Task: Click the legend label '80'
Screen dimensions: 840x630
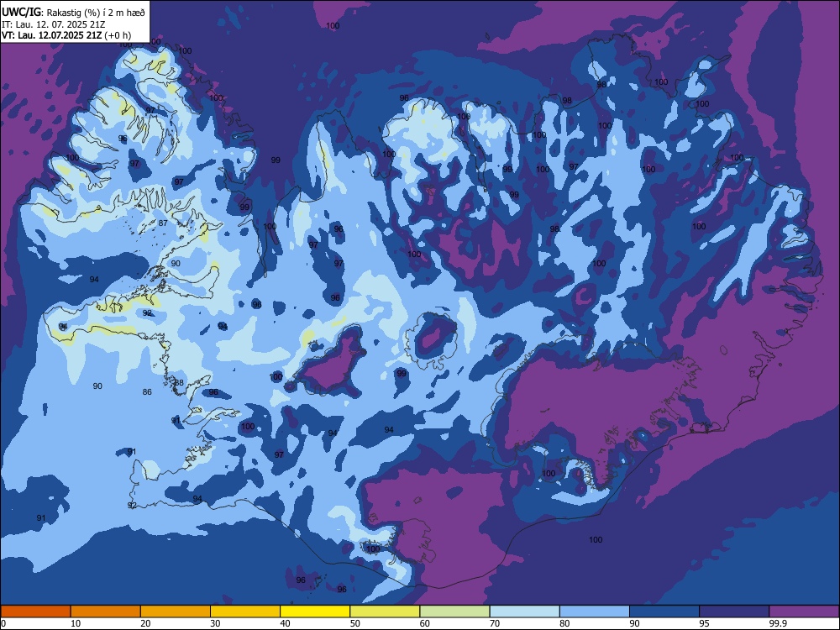Action: point(564,623)
